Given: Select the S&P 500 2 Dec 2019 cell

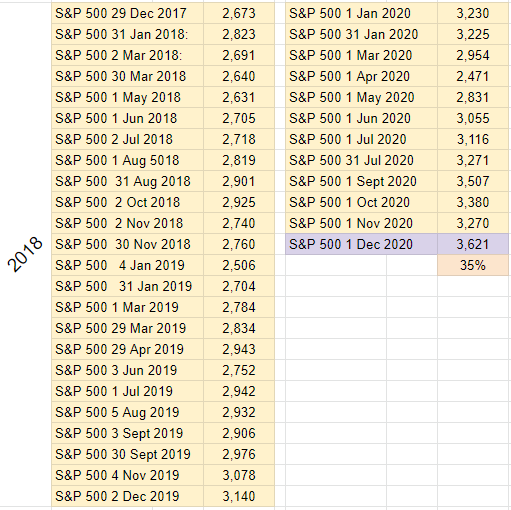Looking at the screenshot, I should coord(127,496).
